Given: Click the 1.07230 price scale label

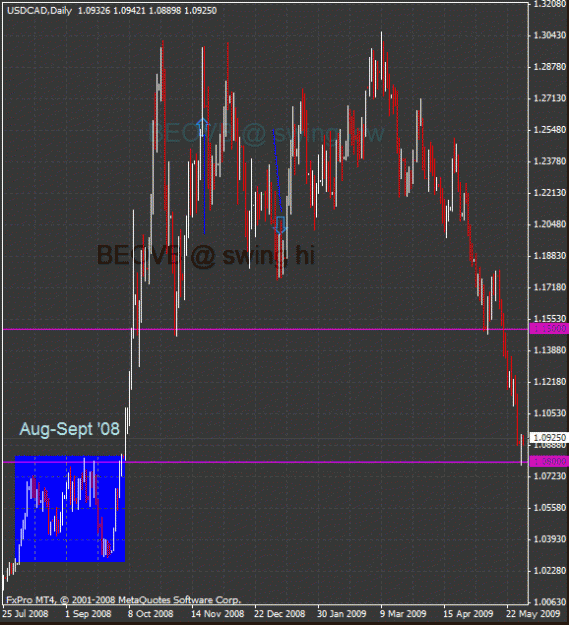Looking at the screenshot, I should click(x=549, y=476).
